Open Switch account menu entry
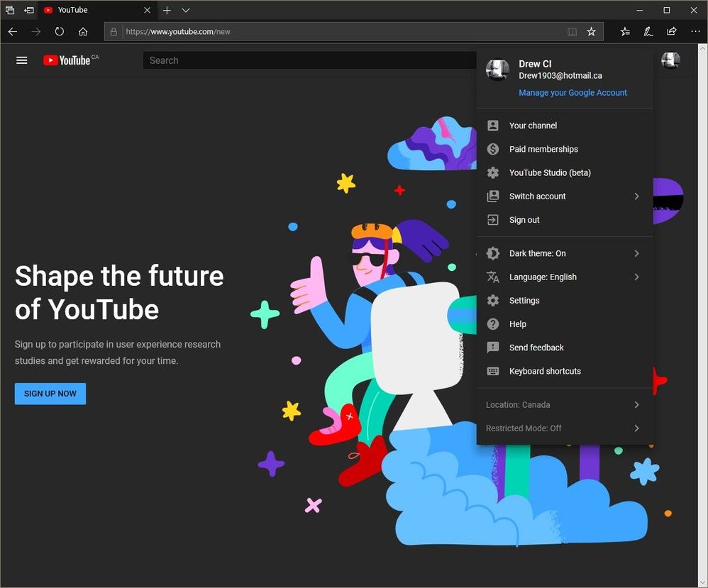The image size is (708, 588). 565,196
